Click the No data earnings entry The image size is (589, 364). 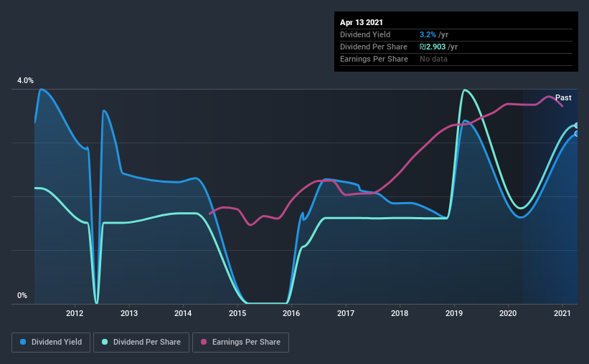[x=433, y=59]
